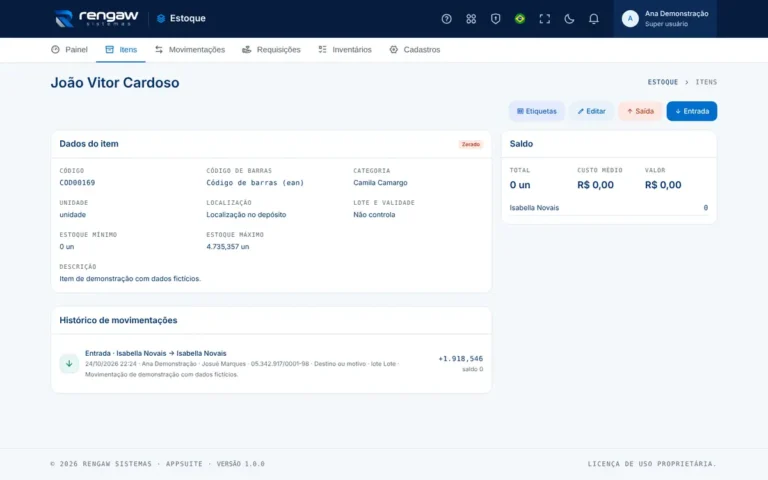The height and width of the screenshot is (480, 768).
Task: Click the shield security icon
Action: pos(495,19)
